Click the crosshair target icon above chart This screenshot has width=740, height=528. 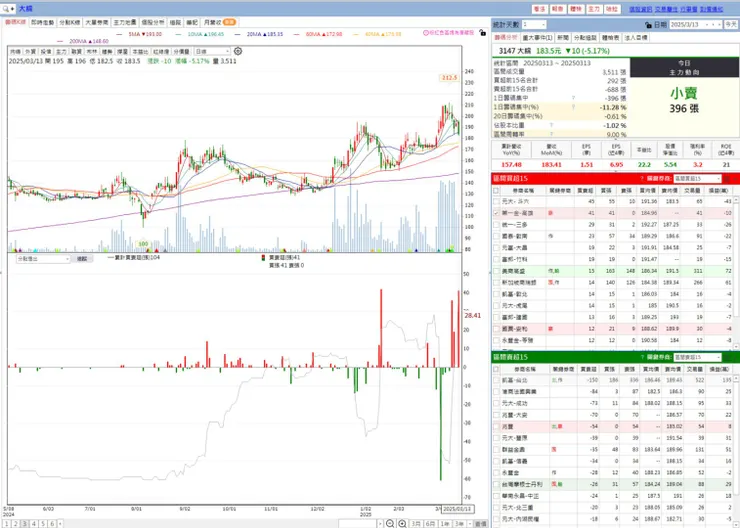click(238, 51)
